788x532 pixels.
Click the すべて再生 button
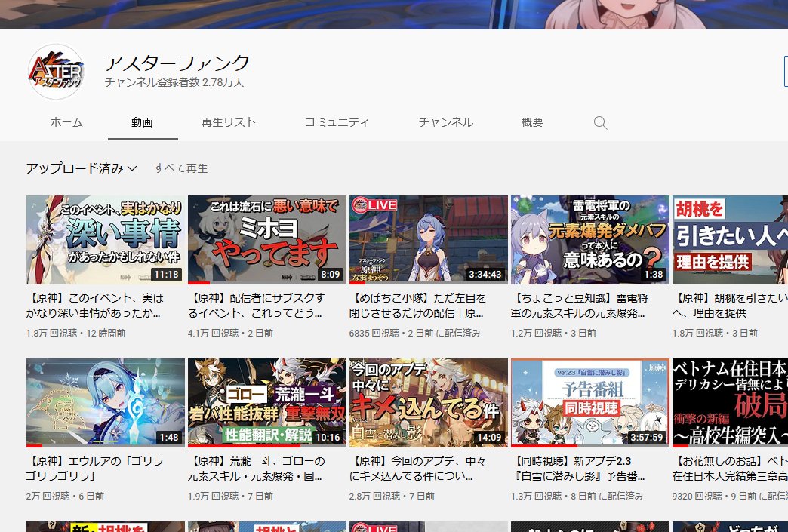[x=181, y=168]
